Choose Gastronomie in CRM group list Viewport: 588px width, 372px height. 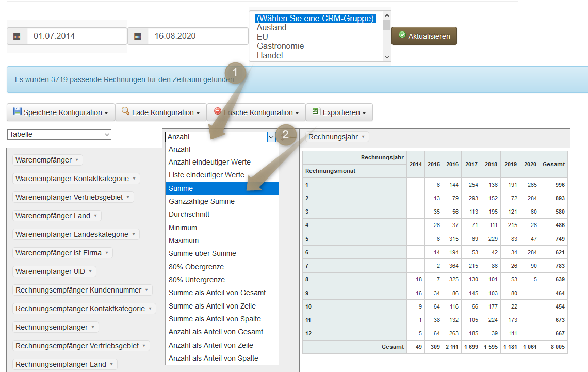[x=280, y=46]
